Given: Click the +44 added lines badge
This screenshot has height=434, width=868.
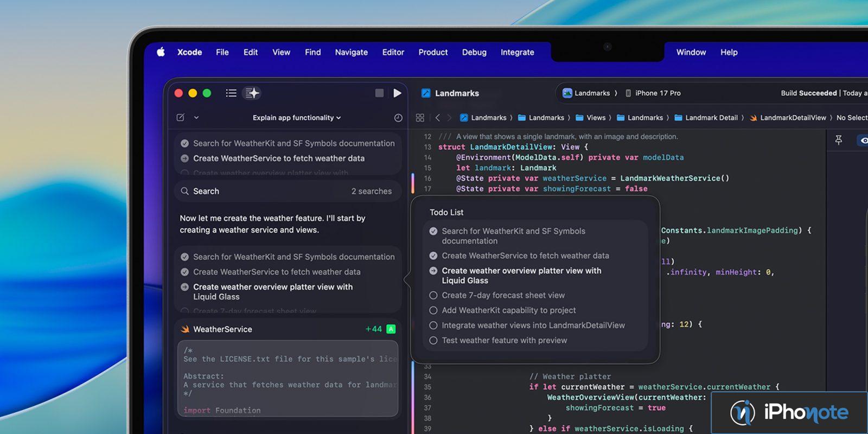Looking at the screenshot, I should (373, 329).
